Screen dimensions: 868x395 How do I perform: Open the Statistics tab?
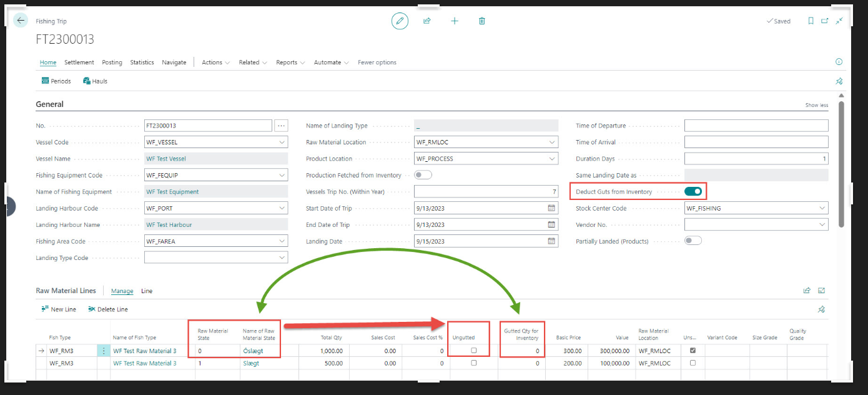142,62
